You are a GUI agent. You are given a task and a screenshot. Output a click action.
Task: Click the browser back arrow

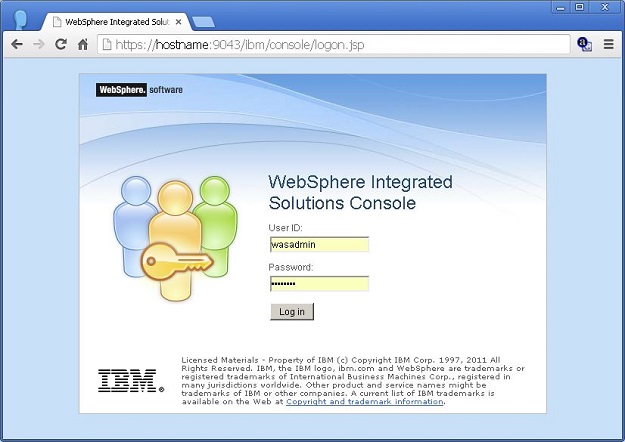tap(17, 44)
